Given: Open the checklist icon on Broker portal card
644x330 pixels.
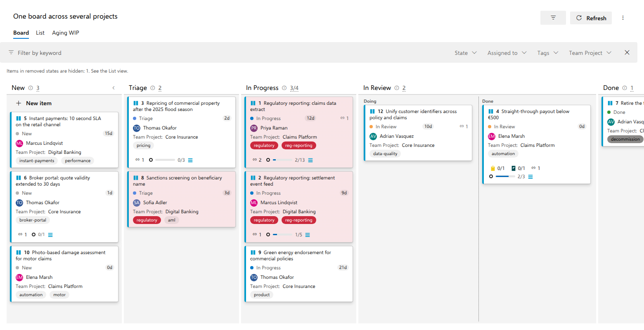Looking at the screenshot, I should coord(50,235).
